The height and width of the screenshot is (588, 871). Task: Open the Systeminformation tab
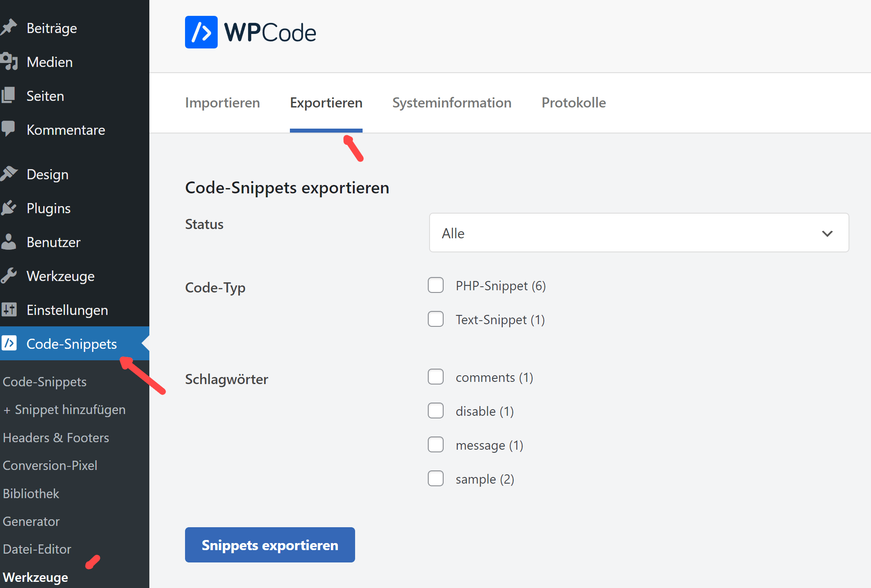click(452, 103)
